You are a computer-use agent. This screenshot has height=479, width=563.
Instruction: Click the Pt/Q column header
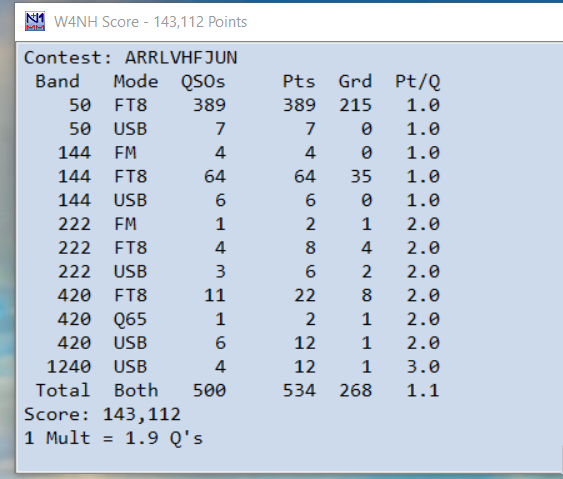[417, 82]
